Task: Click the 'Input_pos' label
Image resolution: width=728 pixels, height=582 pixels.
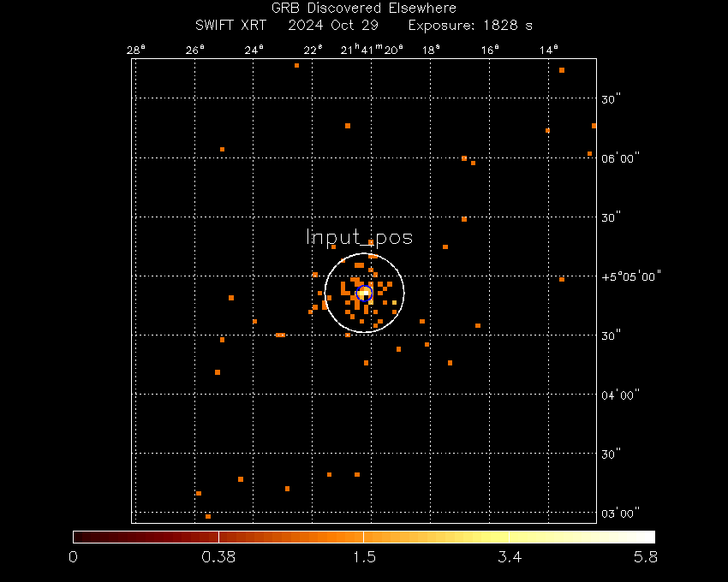Action: (x=360, y=237)
